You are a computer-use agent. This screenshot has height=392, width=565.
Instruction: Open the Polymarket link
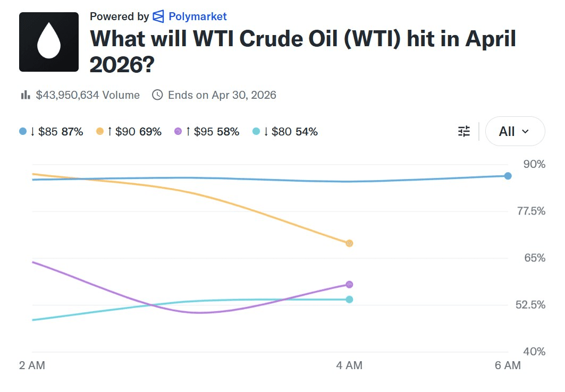197,16
